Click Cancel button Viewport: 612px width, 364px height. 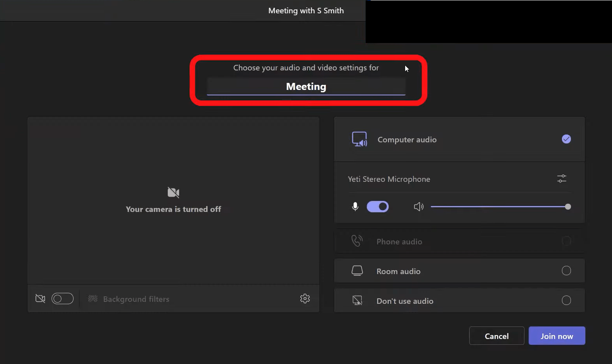click(x=497, y=336)
